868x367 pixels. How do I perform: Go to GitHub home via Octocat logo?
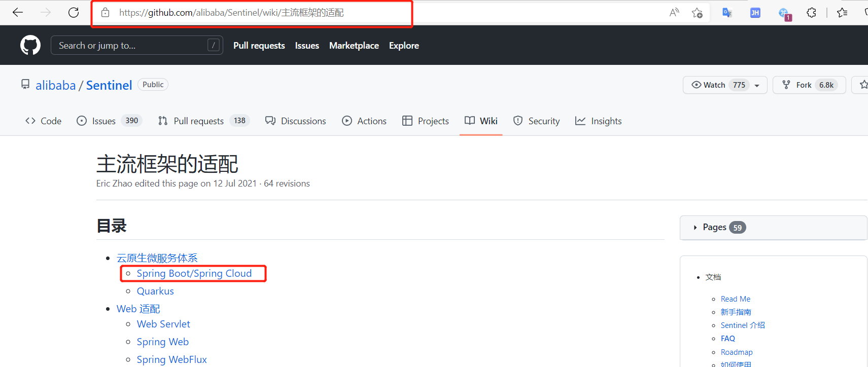(30, 45)
